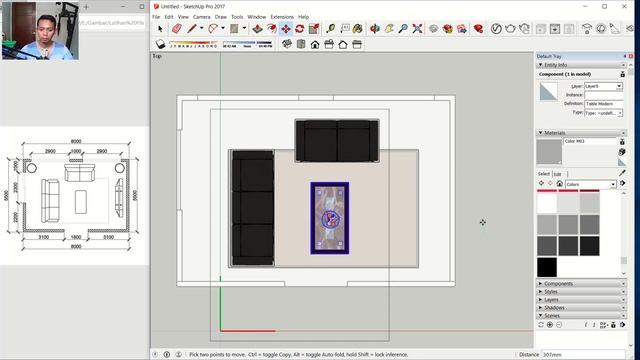Click the 3D Warehouse toolbar icon
The image size is (640, 360).
pyautogui.click(x=448, y=29)
